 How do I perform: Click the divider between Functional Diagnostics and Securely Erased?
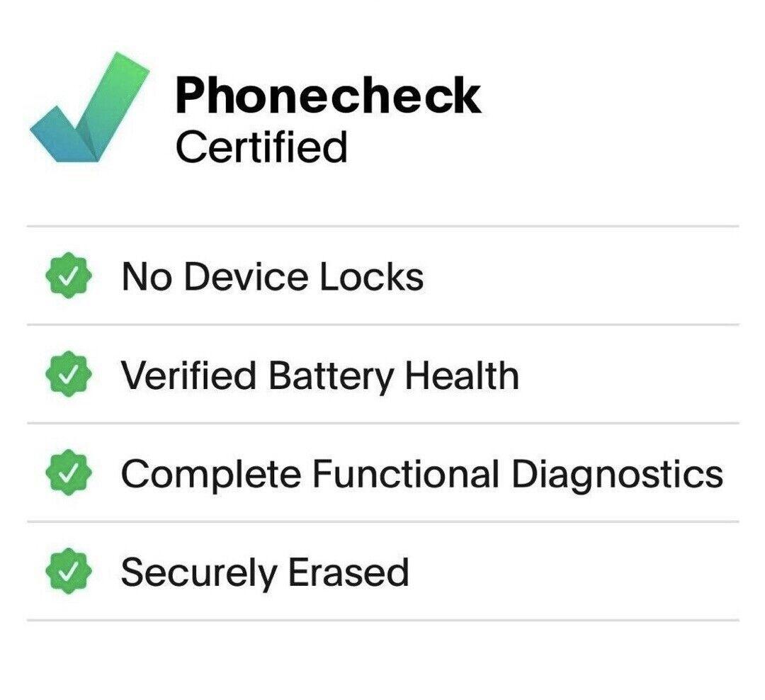[382, 522]
